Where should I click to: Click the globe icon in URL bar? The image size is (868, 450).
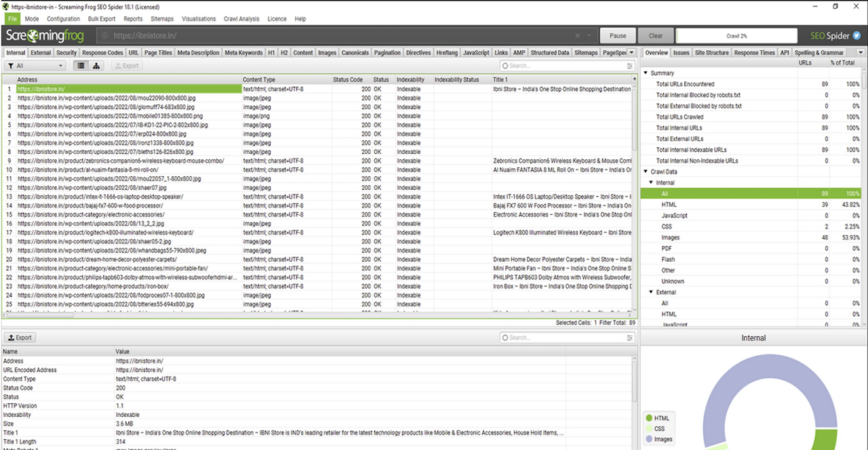pyautogui.click(x=105, y=36)
